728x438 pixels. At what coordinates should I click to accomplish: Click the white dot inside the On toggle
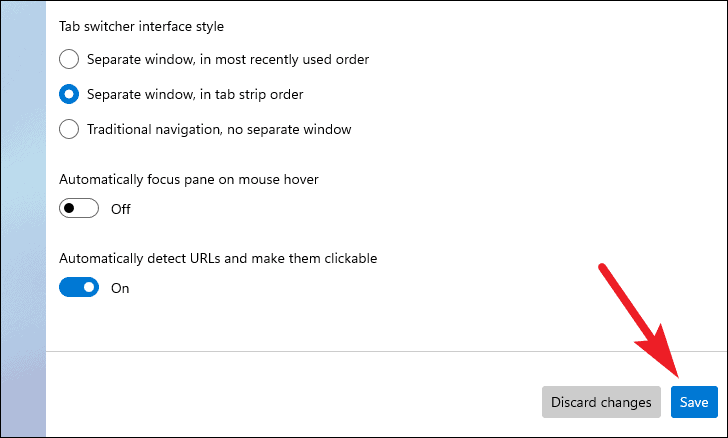point(89,287)
